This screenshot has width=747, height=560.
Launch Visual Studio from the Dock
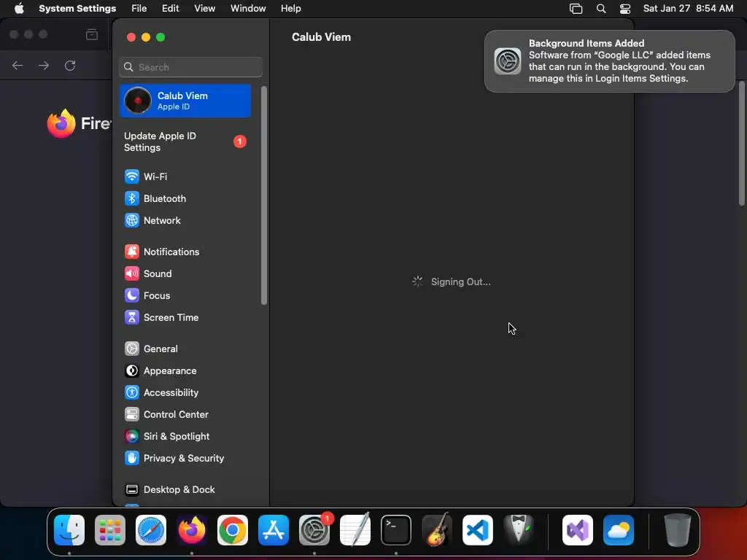click(x=578, y=530)
